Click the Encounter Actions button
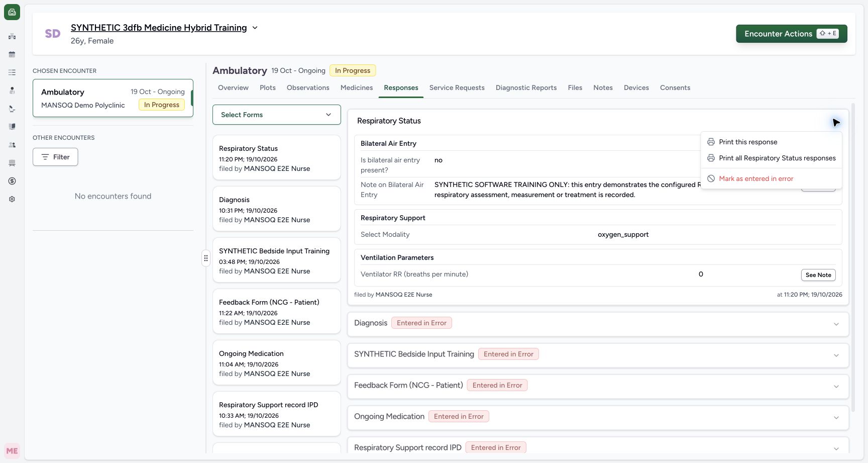The width and height of the screenshot is (868, 463). 792,34
